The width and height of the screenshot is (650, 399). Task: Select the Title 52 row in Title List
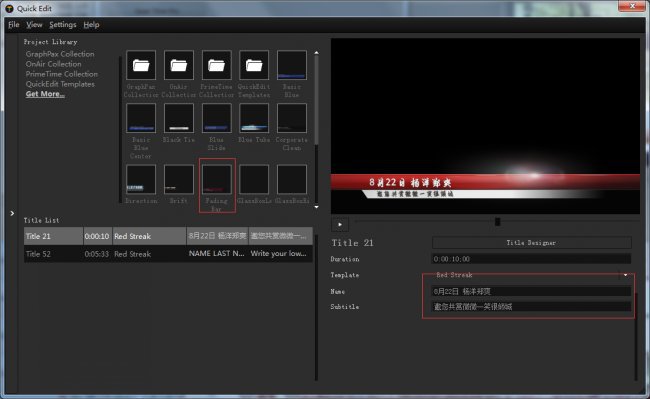[168, 254]
